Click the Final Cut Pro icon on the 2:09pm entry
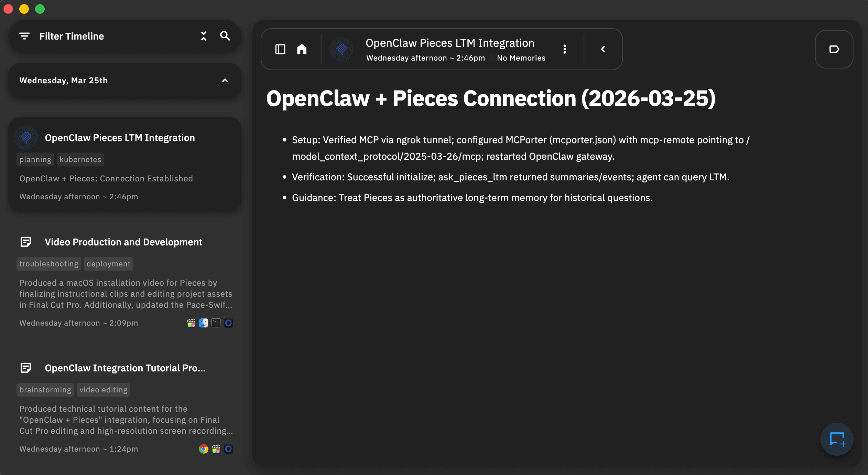Viewport: 868px width, 475px height. coord(191,323)
